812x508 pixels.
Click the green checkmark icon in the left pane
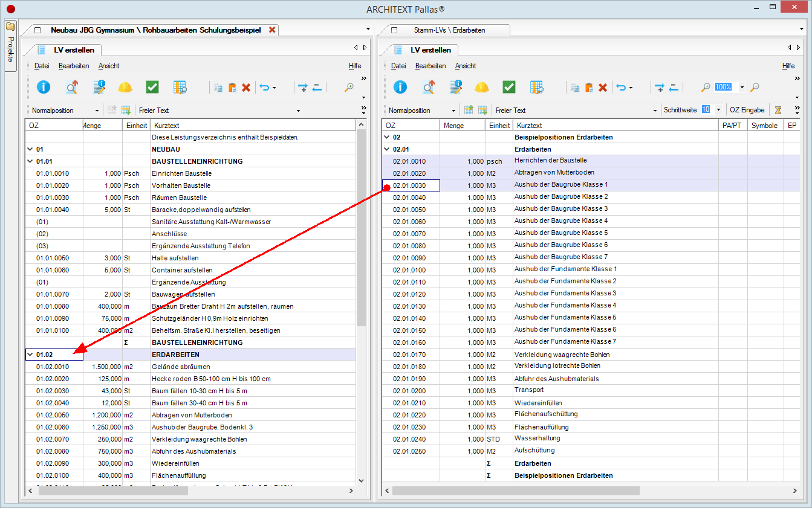[x=152, y=87]
